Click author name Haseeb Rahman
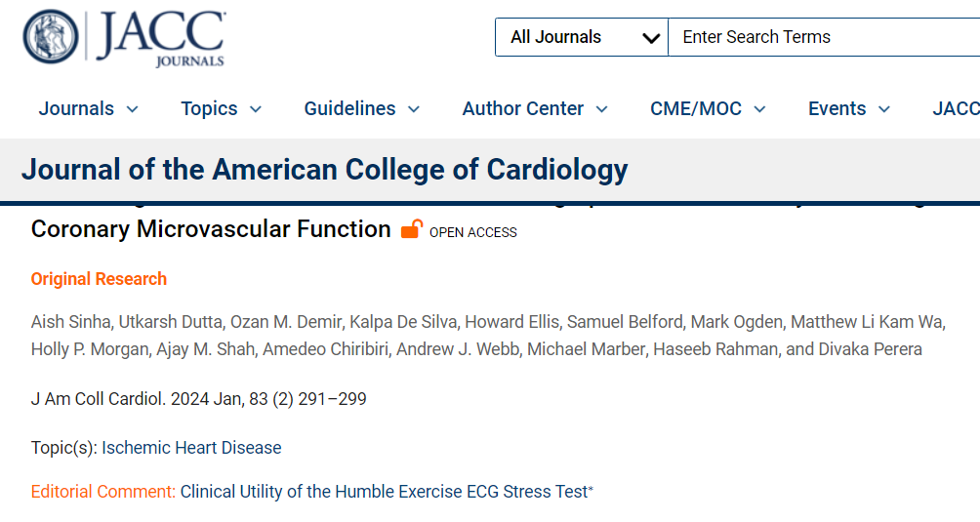The width and height of the screenshot is (980, 522). coord(716,348)
